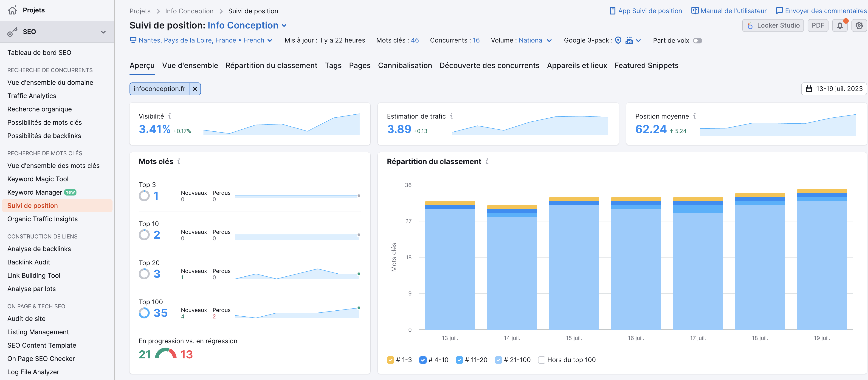Viewport: 868px width, 380px height.
Task: Open Keyword Magic Tool in sidebar
Action: click(38, 179)
